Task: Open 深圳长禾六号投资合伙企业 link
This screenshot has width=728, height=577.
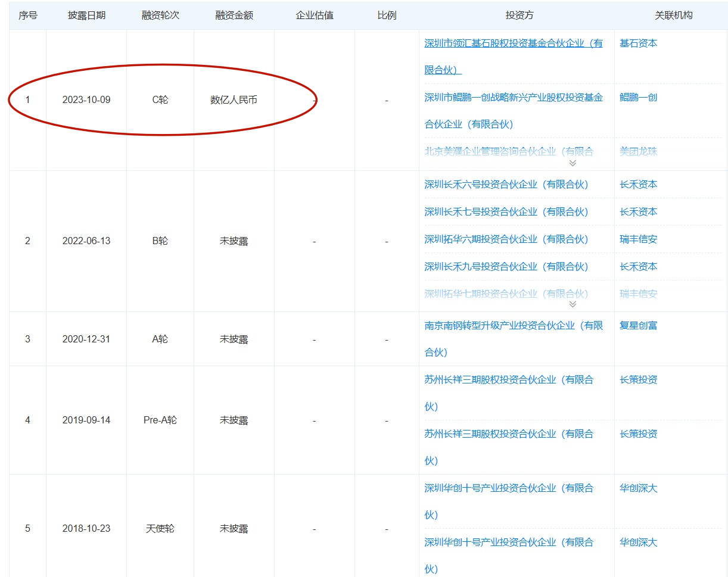Action: (506, 185)
